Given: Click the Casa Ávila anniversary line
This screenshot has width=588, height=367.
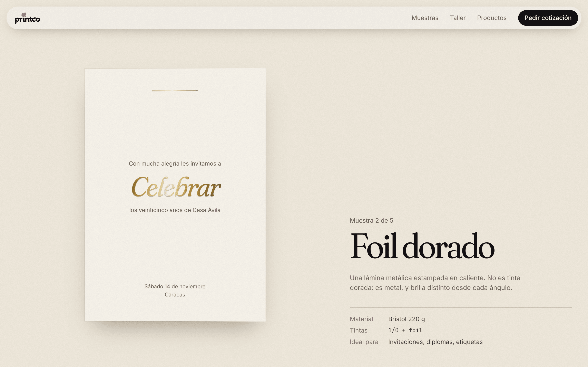Looking at the screenshot, I should [x=175, y=210].
